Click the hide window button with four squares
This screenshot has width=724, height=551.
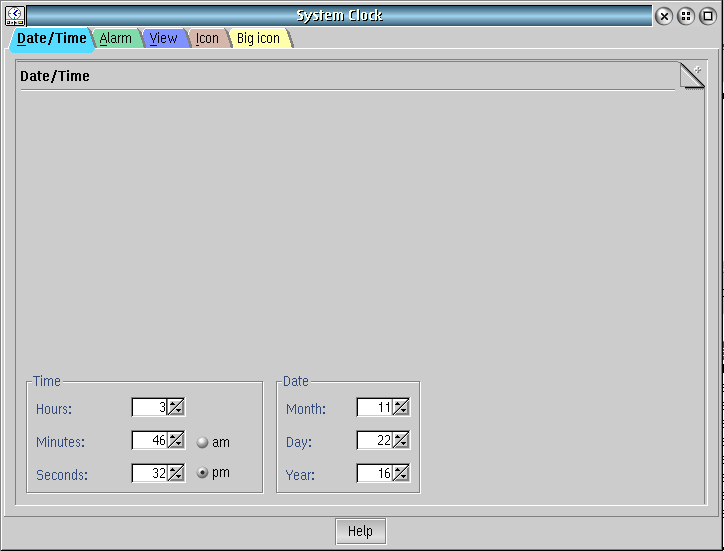coord(686,16)
